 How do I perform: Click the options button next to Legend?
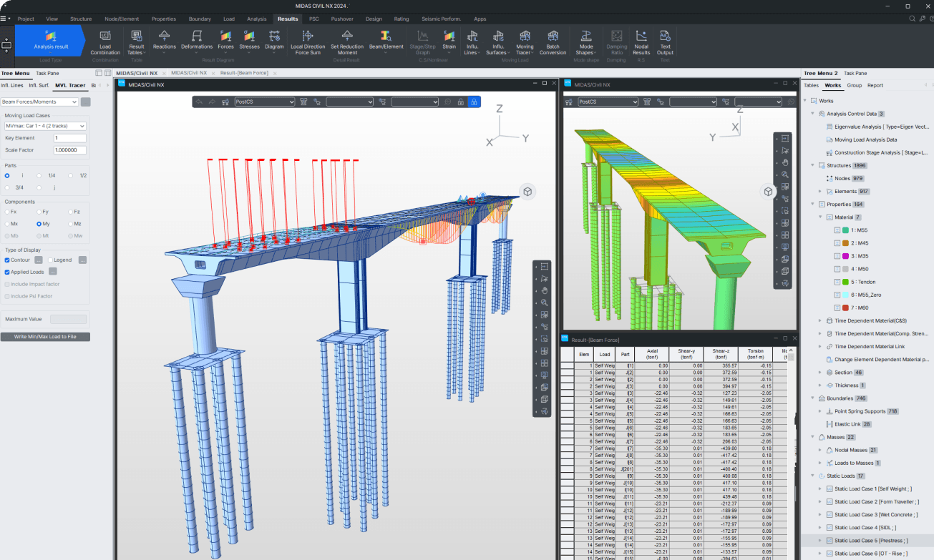pos(82,260)
